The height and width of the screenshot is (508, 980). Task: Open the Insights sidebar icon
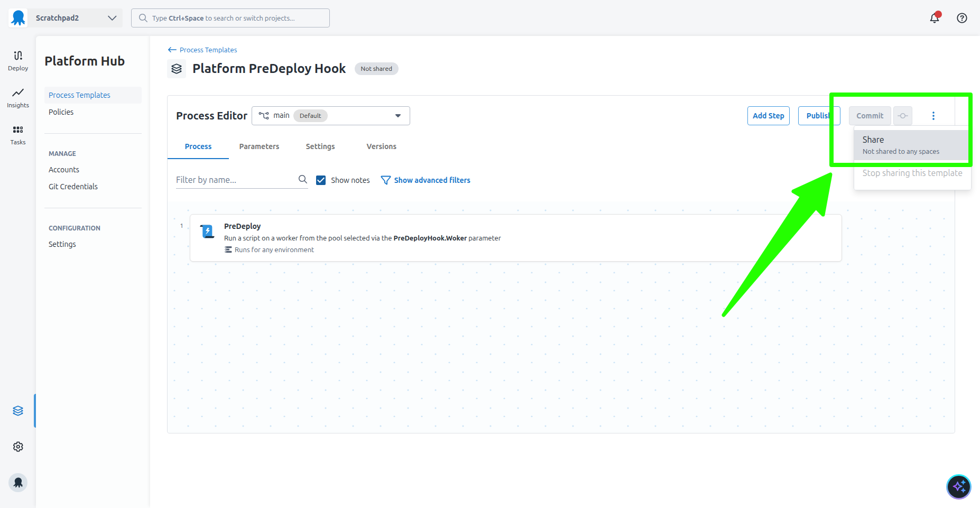[18, 98]
